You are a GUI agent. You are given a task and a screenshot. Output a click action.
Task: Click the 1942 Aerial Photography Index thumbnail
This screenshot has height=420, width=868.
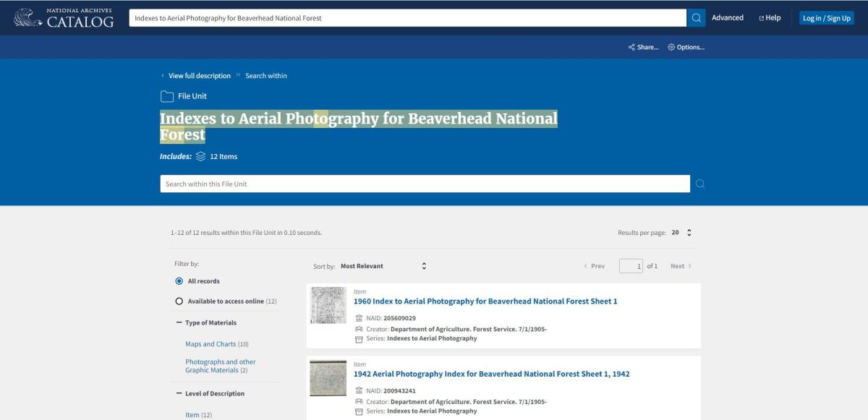(x=328, y=378)
